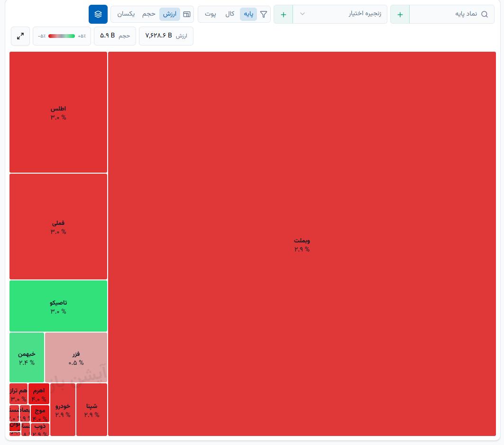This screenshot has height=445, width=504.
Task: Switch sizing to ارزش
Action: 170,14
